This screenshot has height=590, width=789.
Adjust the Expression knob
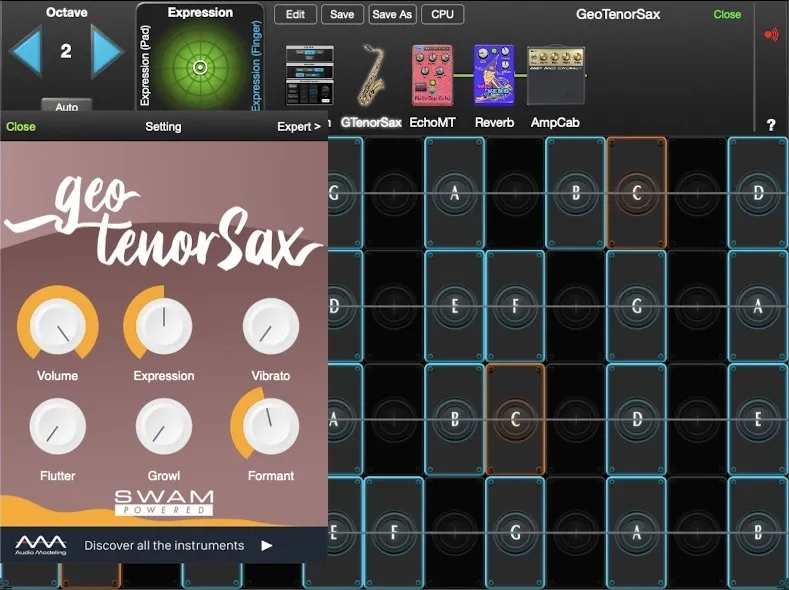click(164, 326)
